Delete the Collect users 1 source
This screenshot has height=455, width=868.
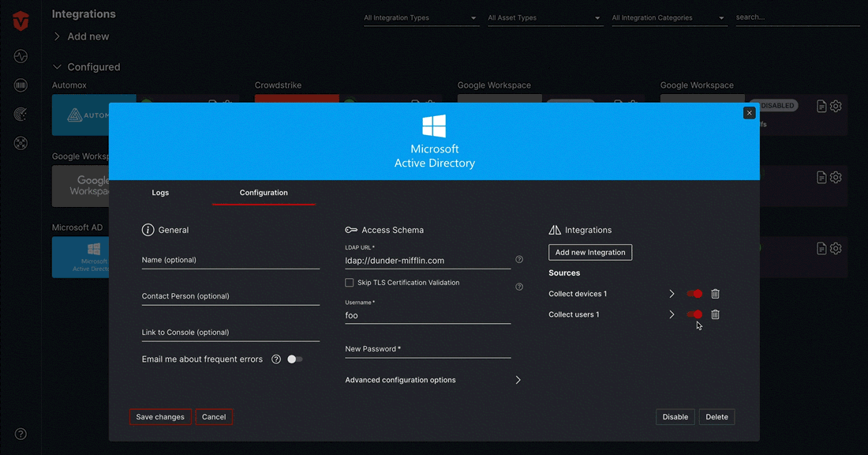715,314
